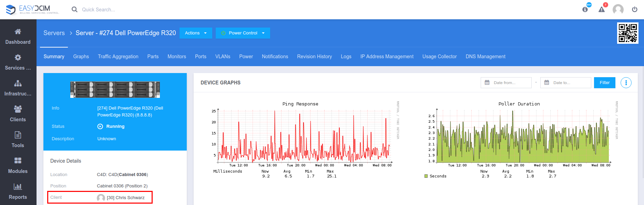Switch to the DNS Management tab

(x=485, y=57)
